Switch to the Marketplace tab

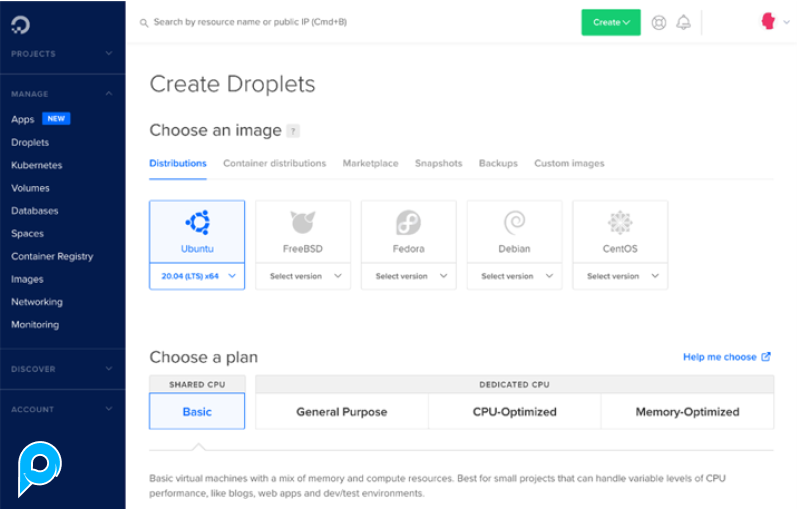[370, 163]
